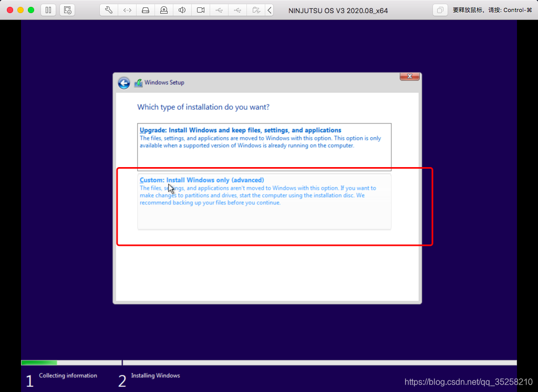Click the shared folders icon
Viewport: 538px width, 392px height.
click(x=256, y=10)
